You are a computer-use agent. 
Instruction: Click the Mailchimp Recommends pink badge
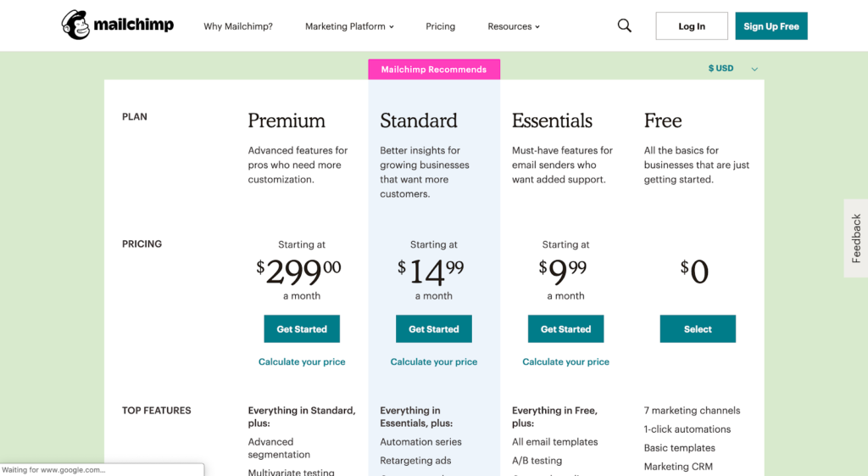[x=434, y=70]
